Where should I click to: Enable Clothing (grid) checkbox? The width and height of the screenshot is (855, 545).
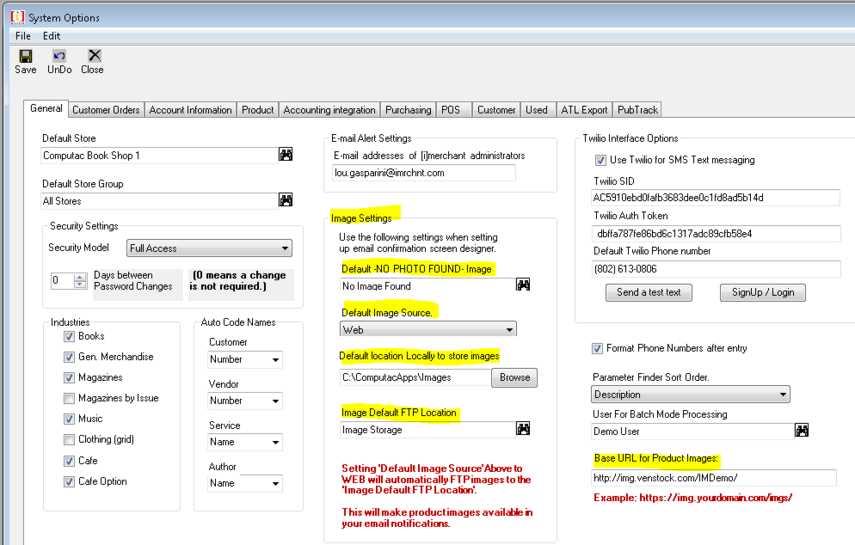pos(69,440)
